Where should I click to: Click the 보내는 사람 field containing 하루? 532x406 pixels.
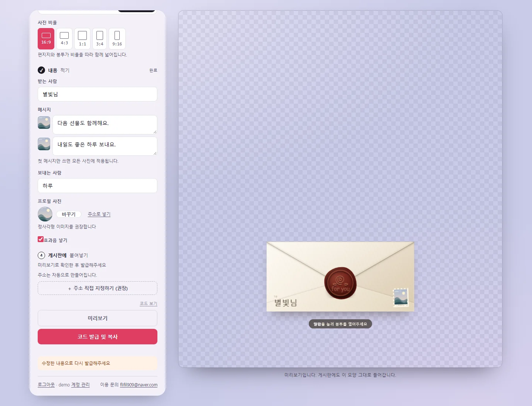[x=98, y=186]
